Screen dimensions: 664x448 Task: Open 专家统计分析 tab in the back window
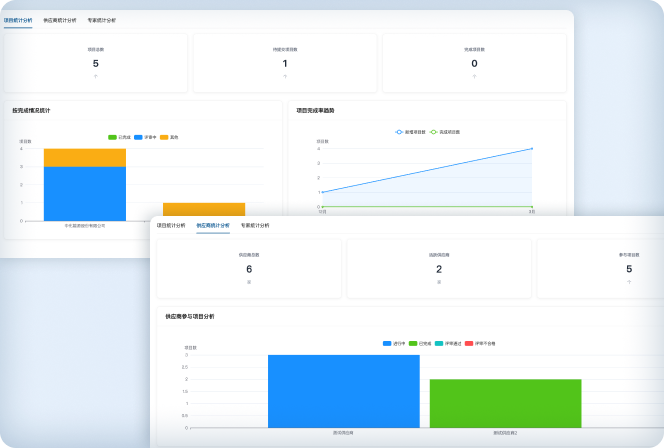click(x=101, y=20)
